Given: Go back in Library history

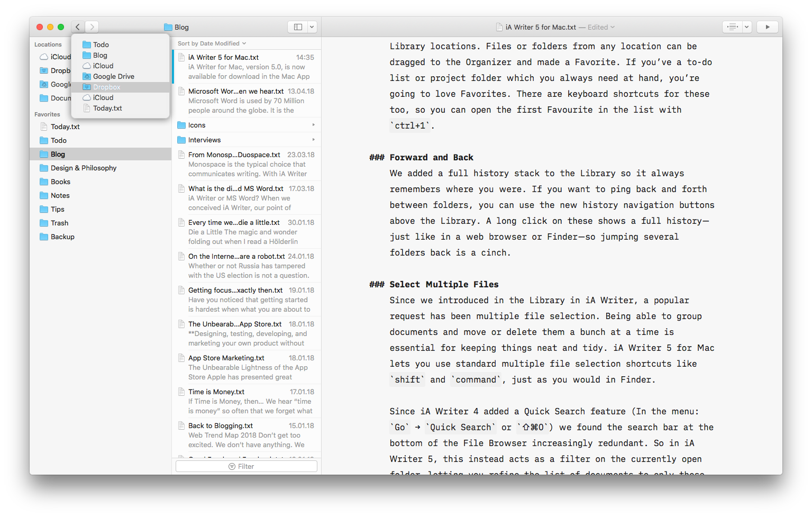Looking at the screenshot, I should tap(78, 27).
